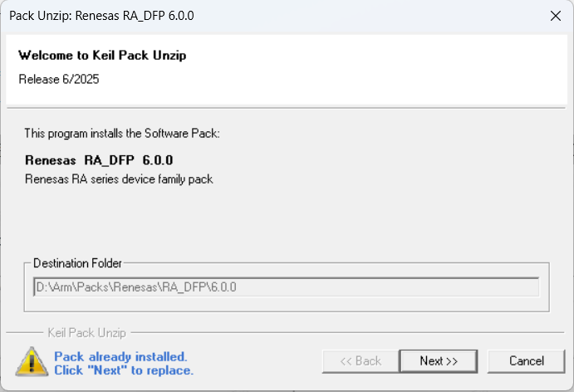Click the 'This program installs the Software Pack' line
The height and width of the screenshot is (392, 574).
122,133
